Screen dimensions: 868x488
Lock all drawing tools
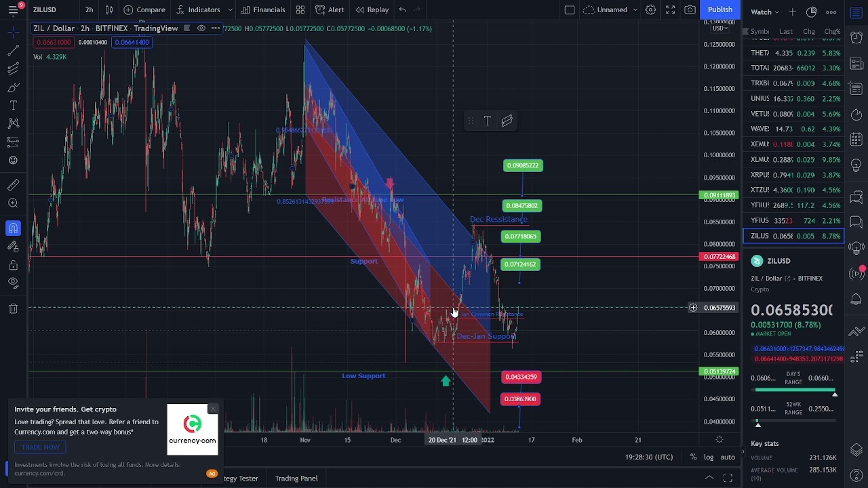13,265
